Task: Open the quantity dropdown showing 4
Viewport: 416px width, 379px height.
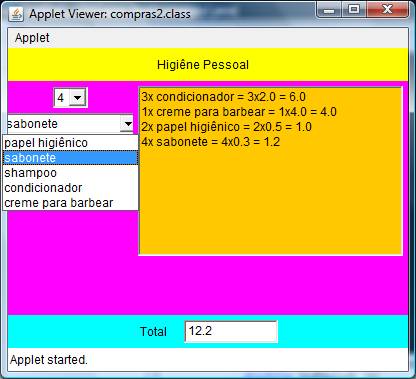Action: [x=70, y=98]
